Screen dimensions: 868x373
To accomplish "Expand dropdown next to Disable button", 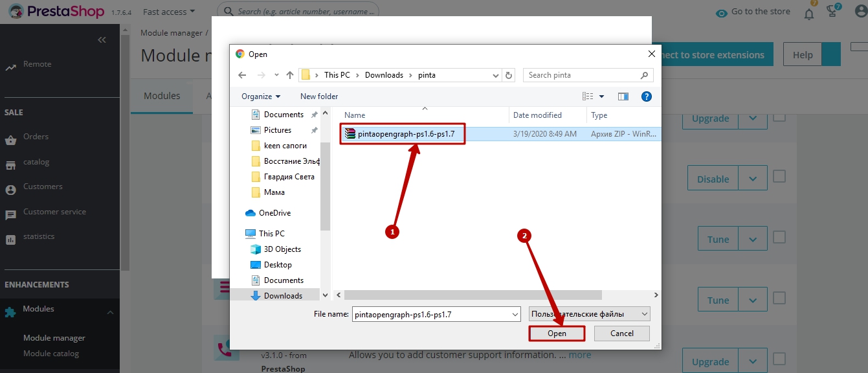I will (x=753, y=179).
